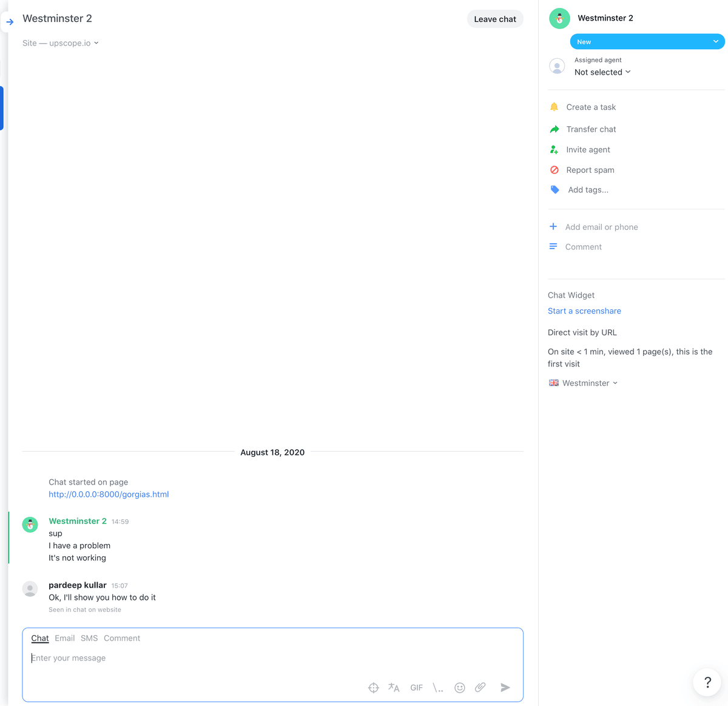The height and width of the screenshot is (706, 728).
Task: Click Add email or phone field
Action: pyautogui.click(x=602, y=227)
